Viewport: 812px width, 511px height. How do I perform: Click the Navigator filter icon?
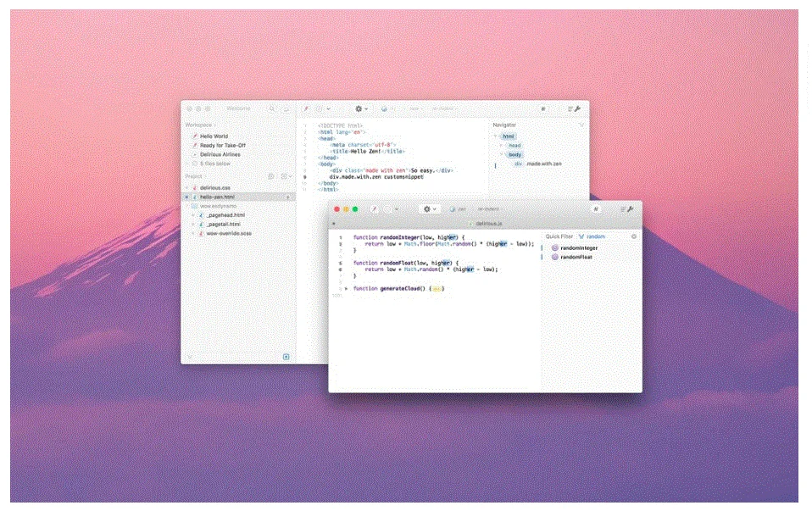click(x=581, y=125)
